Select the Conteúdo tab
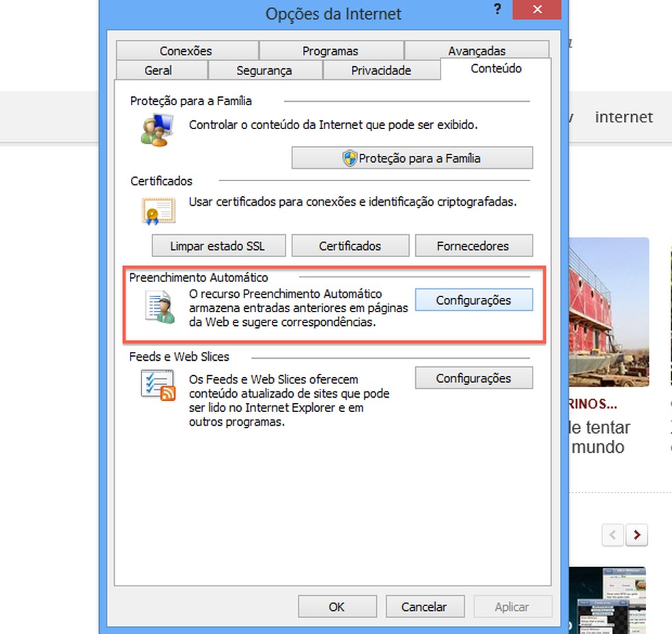This screenshot has width=672, height=634. (496, 68)
